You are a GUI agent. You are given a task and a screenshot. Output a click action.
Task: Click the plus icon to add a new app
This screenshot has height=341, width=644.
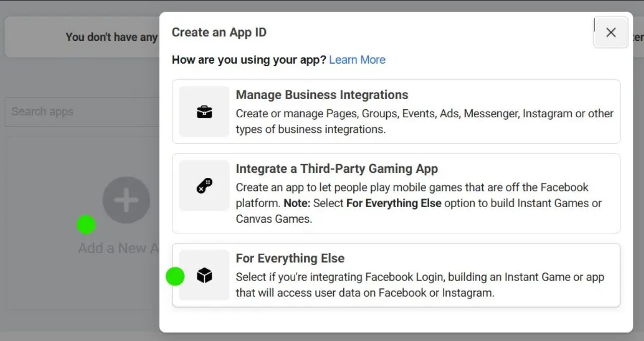126,200
